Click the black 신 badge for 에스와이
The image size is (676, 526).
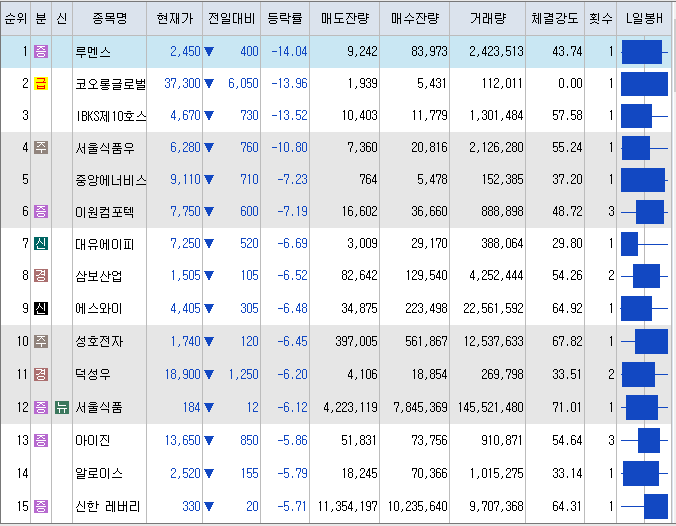[41, 308]
